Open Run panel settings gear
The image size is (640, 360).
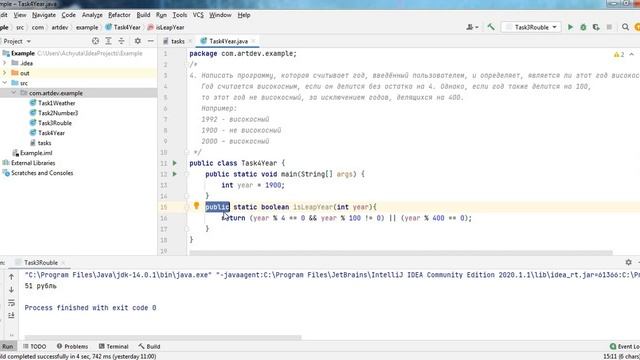(629, 262)
